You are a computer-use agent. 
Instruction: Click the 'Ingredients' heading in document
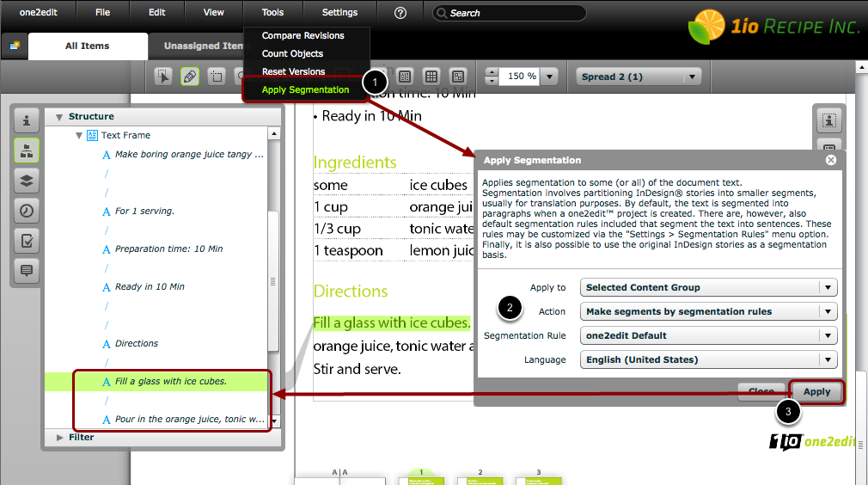click(x=355, y=163)
